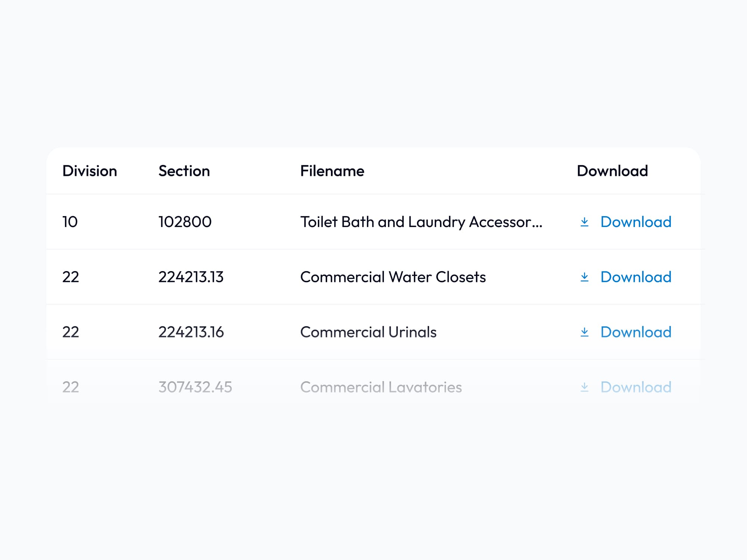
Task: Click the Filename column header
Action: pos(332,171)
